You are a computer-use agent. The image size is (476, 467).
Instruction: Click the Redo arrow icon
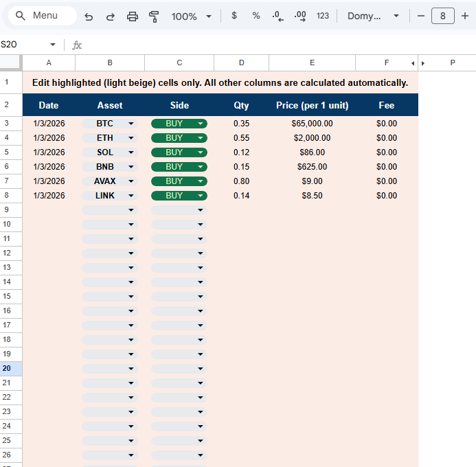(x=111, y=16)
